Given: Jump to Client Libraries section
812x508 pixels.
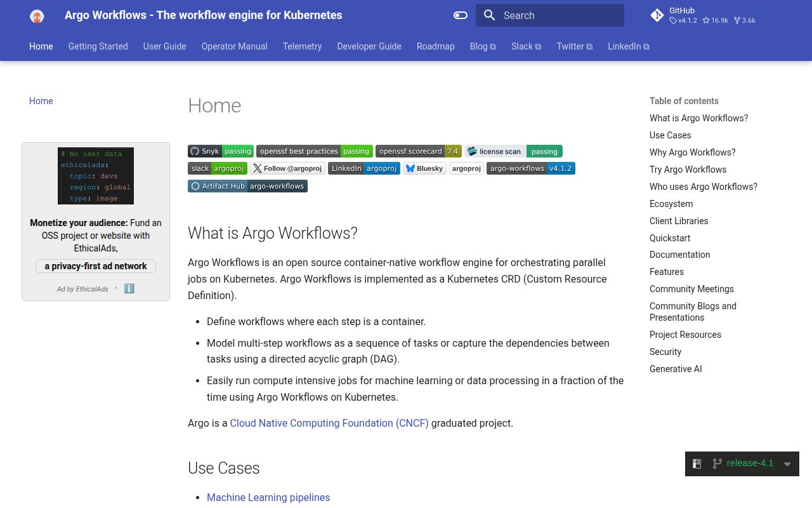Looking at the screenshot, I should coord(679,221).
